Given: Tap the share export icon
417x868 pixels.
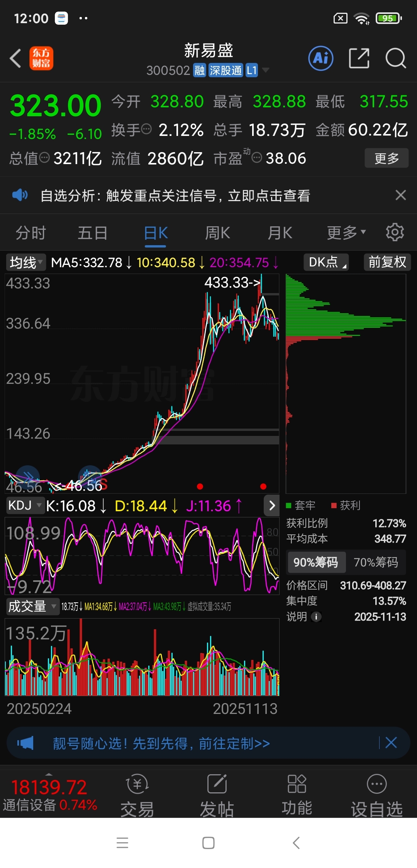Looking at the screenshot, I should [359, 58].
